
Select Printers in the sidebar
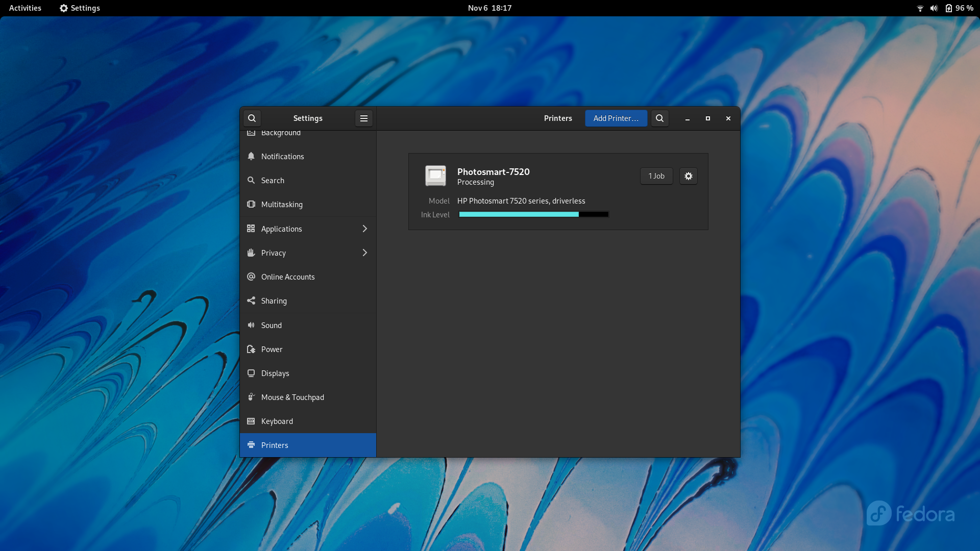308,445
